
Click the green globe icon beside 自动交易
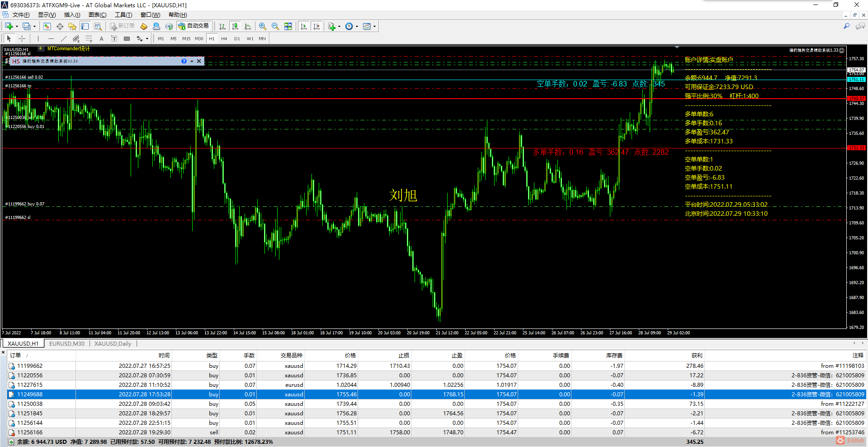coord(169,26)
